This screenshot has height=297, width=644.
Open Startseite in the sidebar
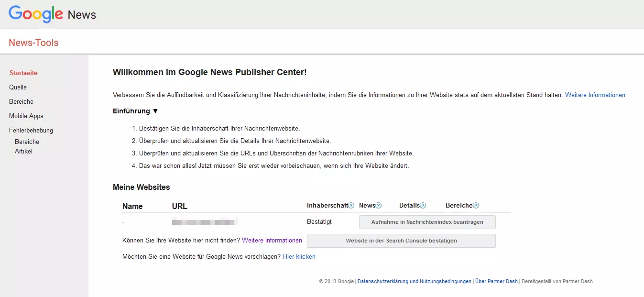pos(23,73)
